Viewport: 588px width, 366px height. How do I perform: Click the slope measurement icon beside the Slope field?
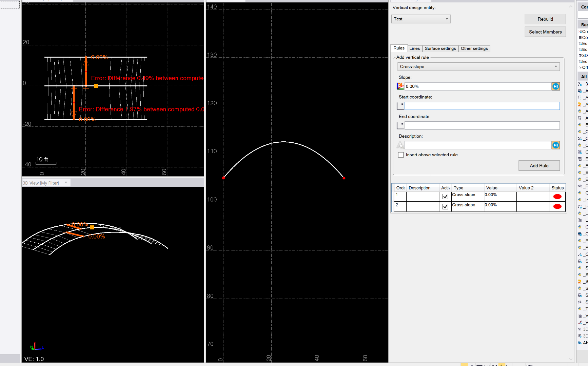[x=400, y=86]
